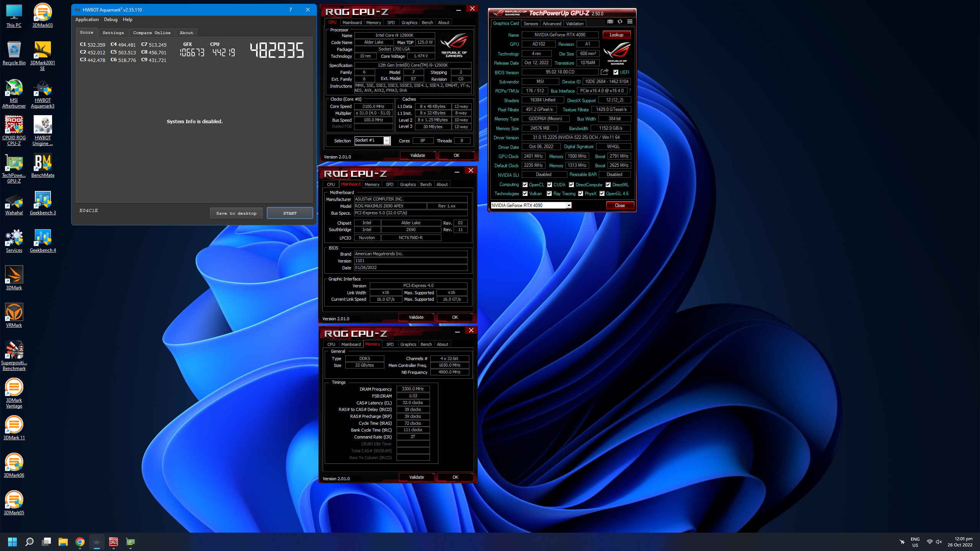Open taskbar Search icon
Image resolution: width=980 pixels, height=551 pixels.
[29, 542]
